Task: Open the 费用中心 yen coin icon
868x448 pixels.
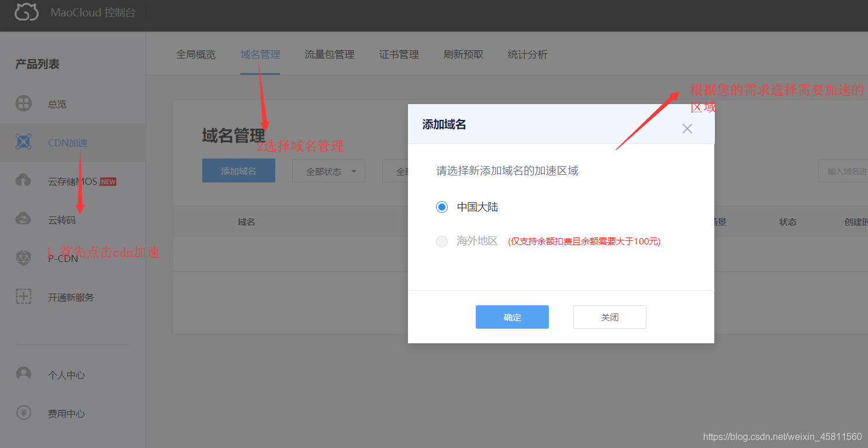Action: pos(23,413)
